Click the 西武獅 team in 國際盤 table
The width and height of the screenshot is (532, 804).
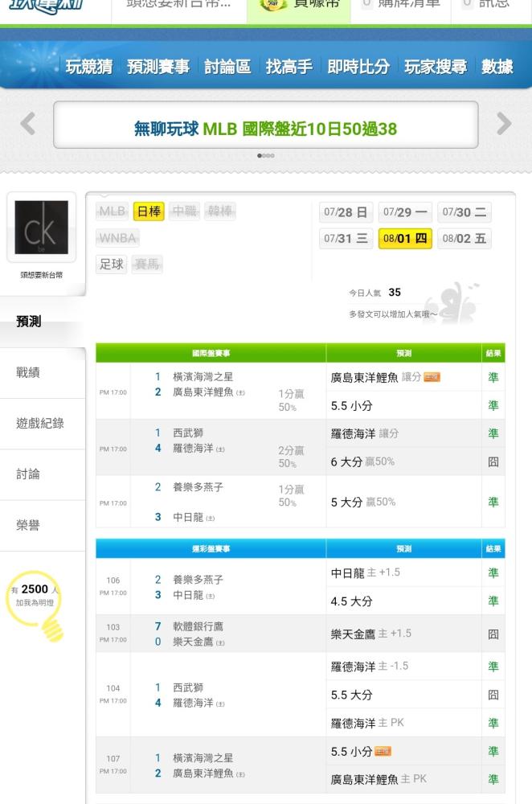pyautogui.click(x=188, y=433)
